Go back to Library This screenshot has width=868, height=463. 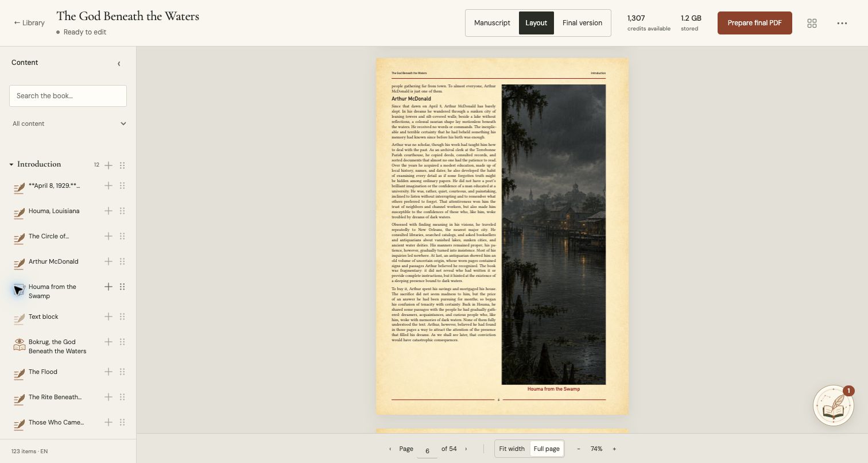click(29, 23)
